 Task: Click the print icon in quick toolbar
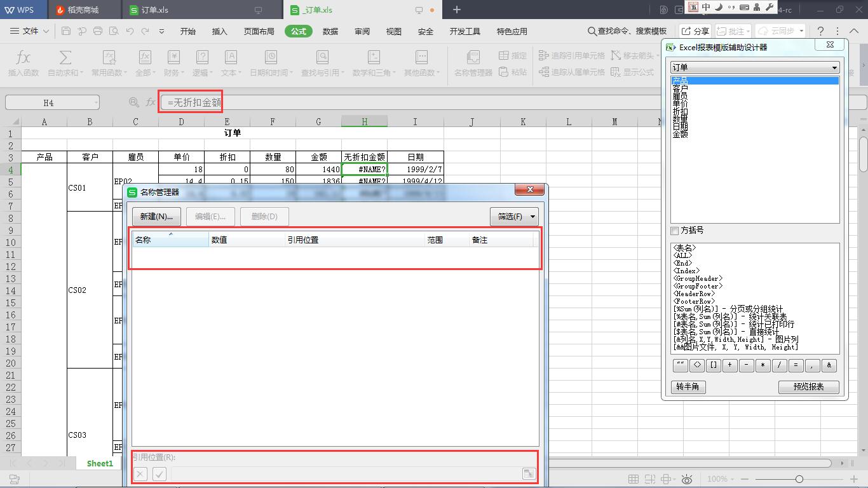click(98, 31)
